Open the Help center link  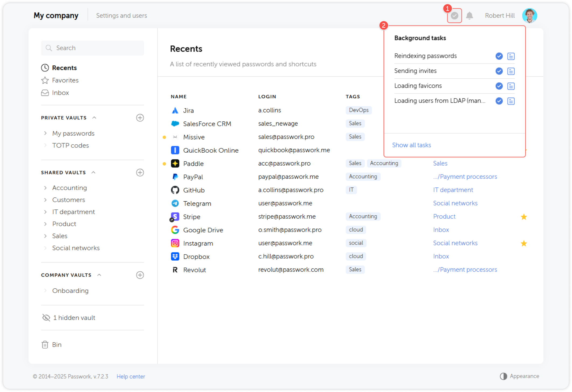click(131, 376)
